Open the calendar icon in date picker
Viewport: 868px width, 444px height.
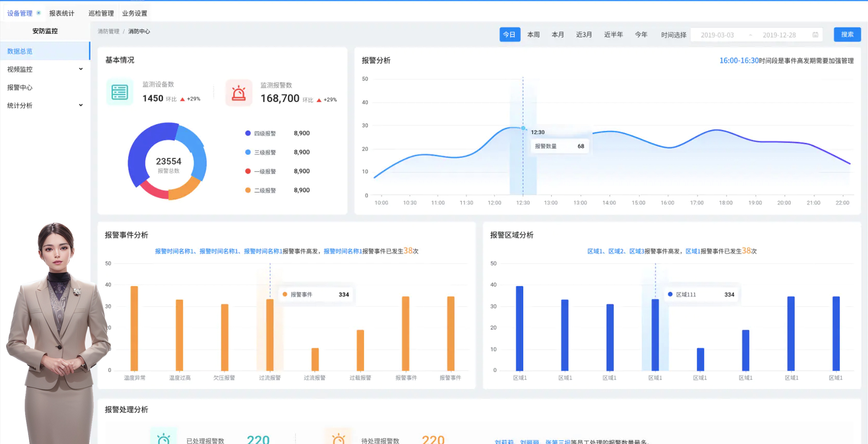coord(815,35)
